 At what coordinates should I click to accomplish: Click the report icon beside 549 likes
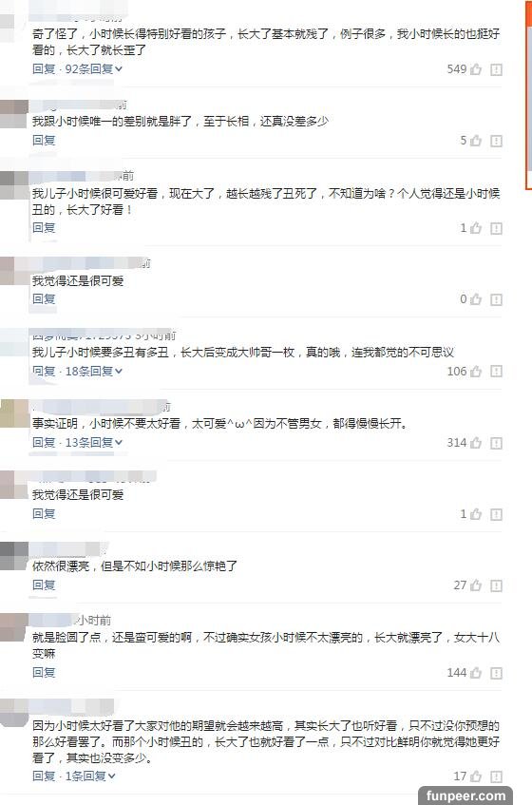click(x=496, y=69)
